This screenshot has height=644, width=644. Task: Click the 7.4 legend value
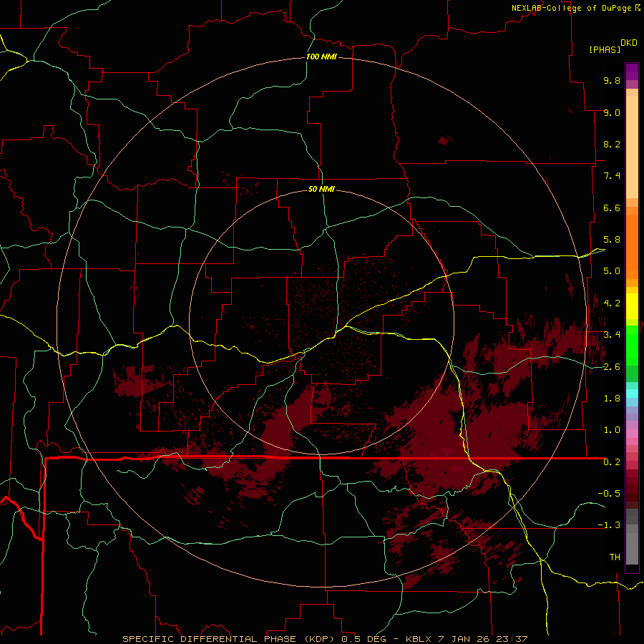(612, 176)
